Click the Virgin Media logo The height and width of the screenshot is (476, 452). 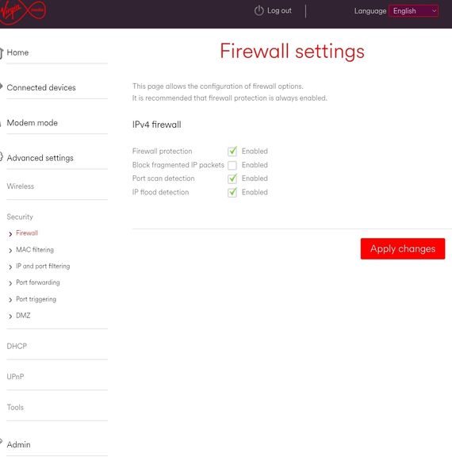[x=23, y=12]
